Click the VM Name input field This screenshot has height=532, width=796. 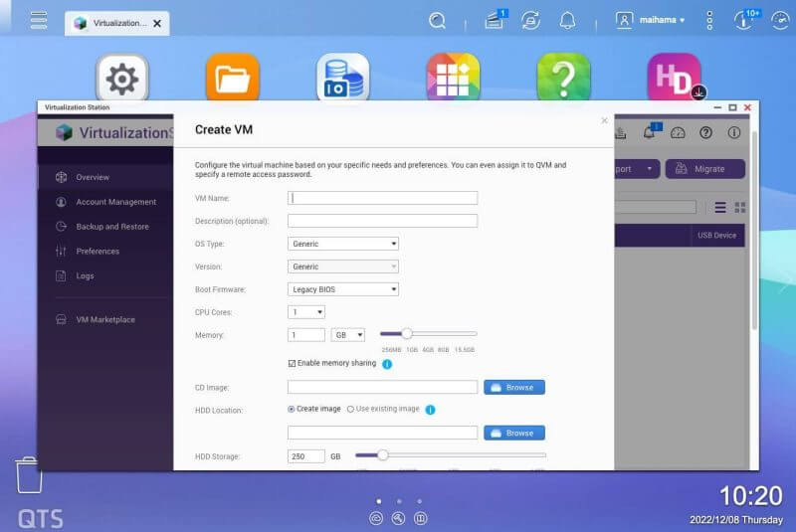coord(382,198)
